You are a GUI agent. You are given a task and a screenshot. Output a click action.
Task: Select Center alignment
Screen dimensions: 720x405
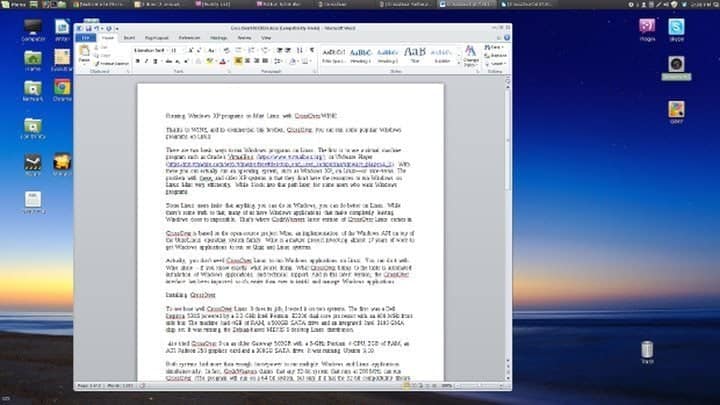pyautogui.click(x=248, y=61)
